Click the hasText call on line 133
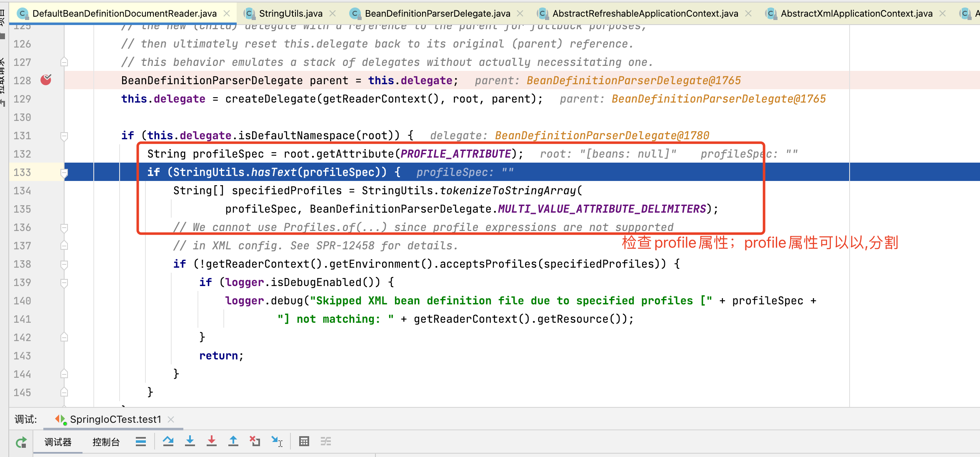The height and width of the screenshot is (457, 980). point(273,172)
